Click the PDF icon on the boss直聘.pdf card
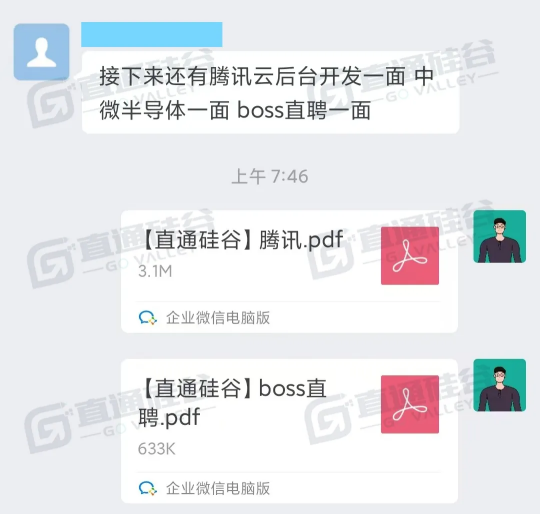Viewport: 540px width, 514px height. tap(410, 404)
